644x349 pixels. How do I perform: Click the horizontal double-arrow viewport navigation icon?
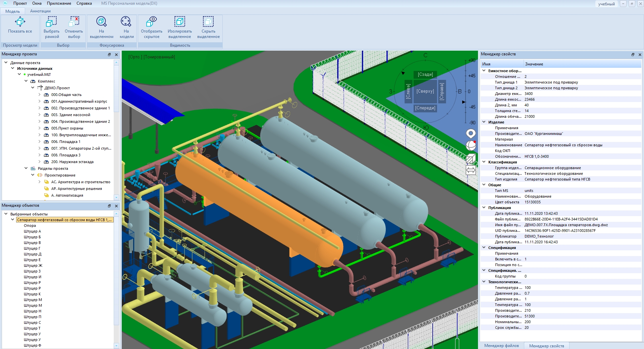(471, 170)
